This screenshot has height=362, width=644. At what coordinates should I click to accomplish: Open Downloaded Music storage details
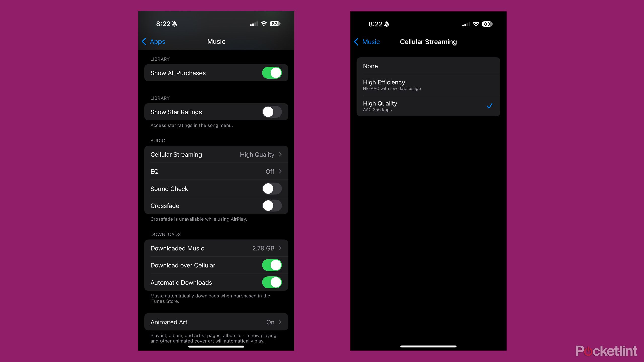coord(216,248)
